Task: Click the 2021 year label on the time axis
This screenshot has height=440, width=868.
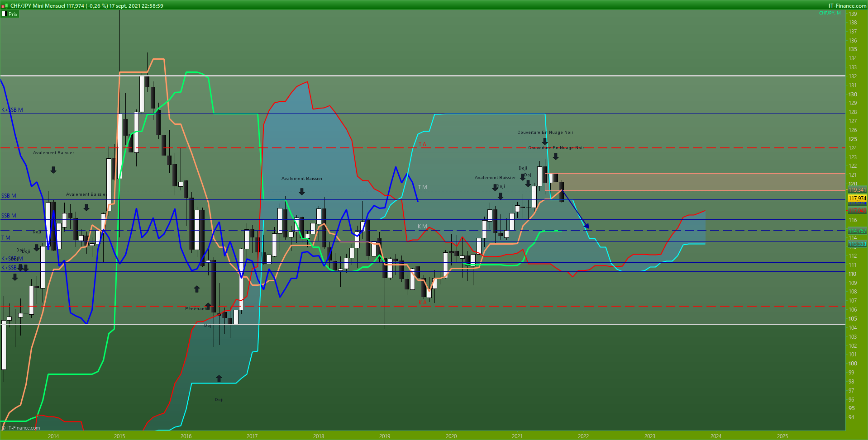Action: [517, 436]
